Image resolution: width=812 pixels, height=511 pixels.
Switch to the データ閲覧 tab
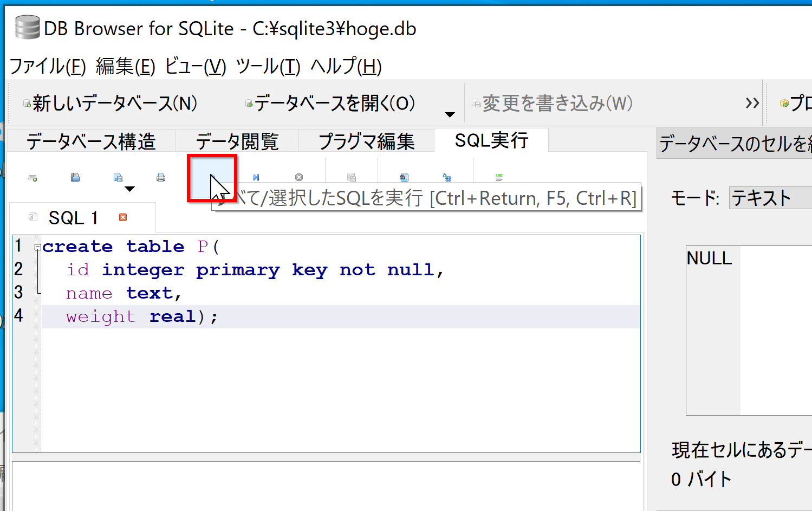pyautogui.click(x=237, y=141)
